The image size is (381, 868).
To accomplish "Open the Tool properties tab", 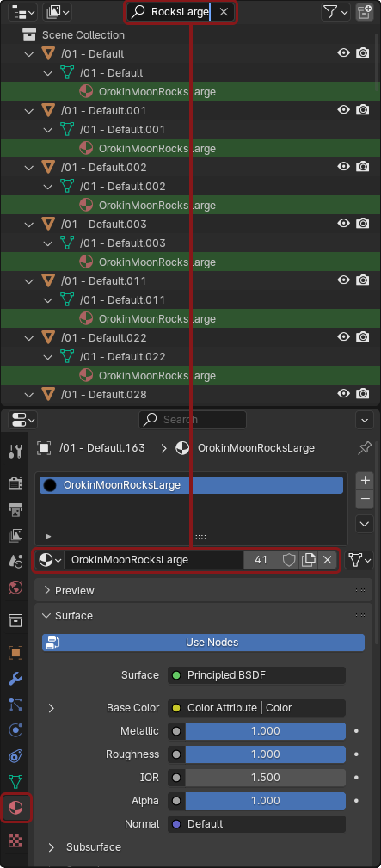I will coord(15,451).
